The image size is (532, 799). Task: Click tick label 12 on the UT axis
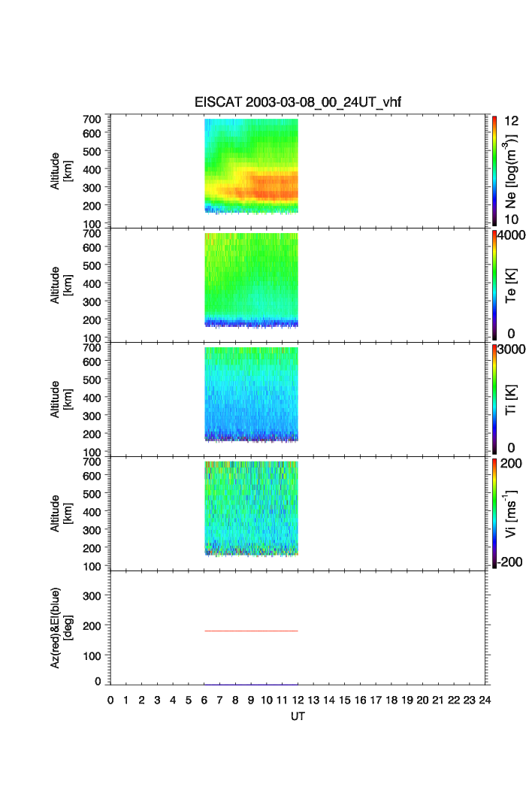click(298, 700)
